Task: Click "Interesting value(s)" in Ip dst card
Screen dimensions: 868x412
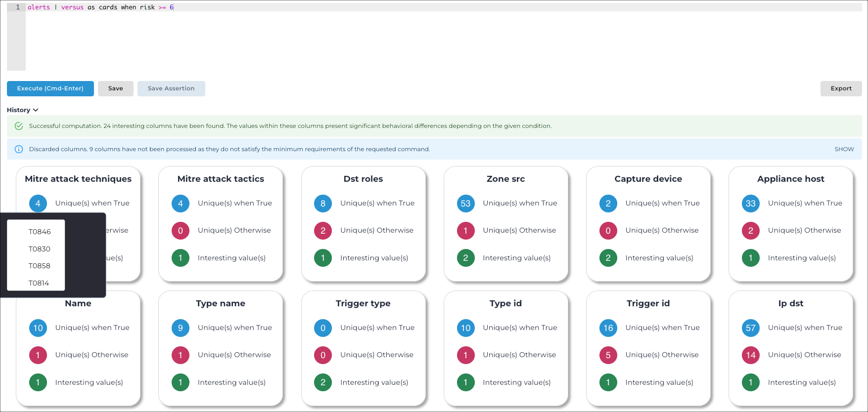Action: [802, 382]
